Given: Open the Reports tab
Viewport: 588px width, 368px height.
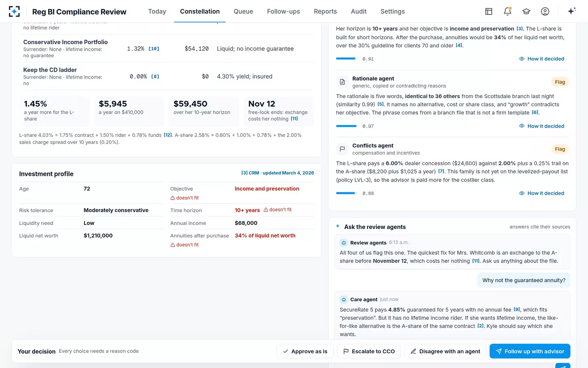Looking at the screenshot, I should (325, 11).
